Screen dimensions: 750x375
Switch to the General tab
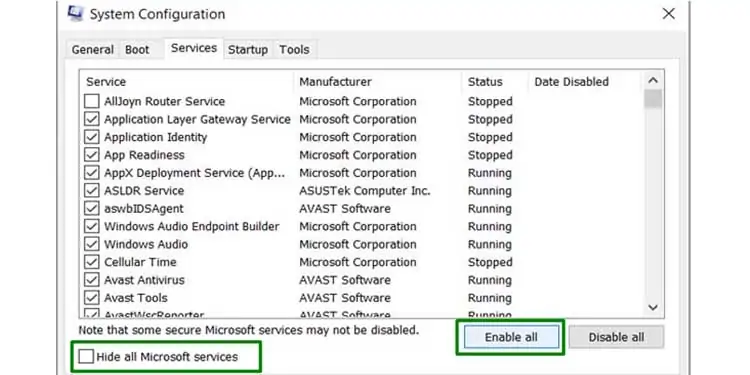tap(93, 50)
